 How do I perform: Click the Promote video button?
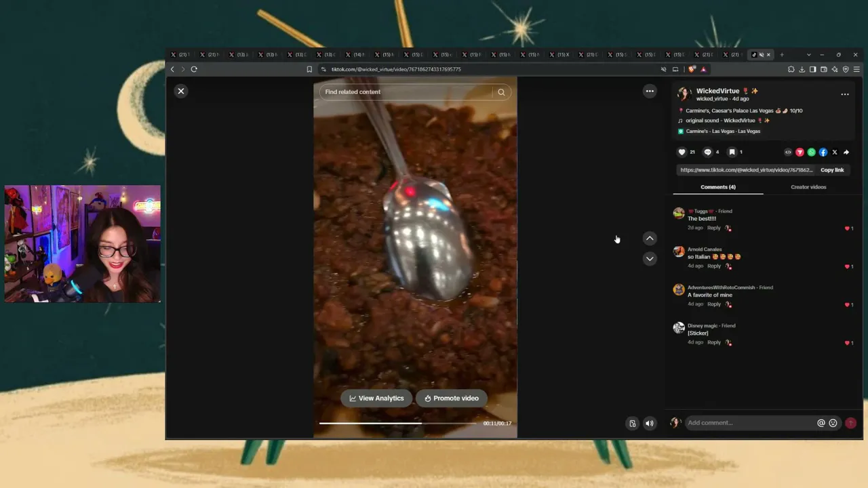pos(452,399)
